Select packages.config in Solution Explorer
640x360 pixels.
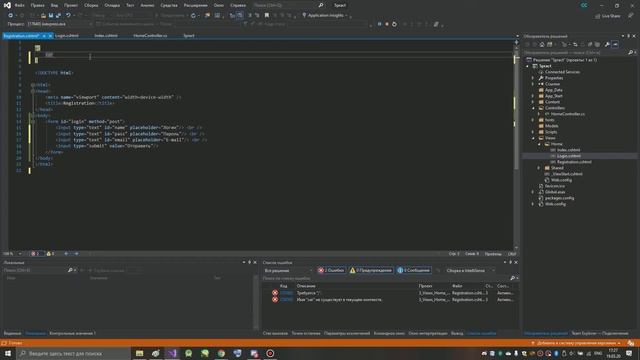(x=559, y=198)
